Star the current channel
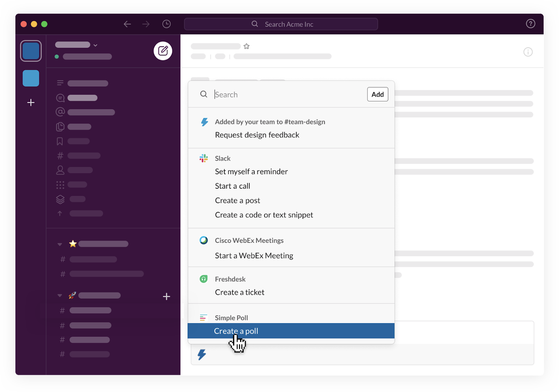 pyautogui.click(x=247, y=46)
